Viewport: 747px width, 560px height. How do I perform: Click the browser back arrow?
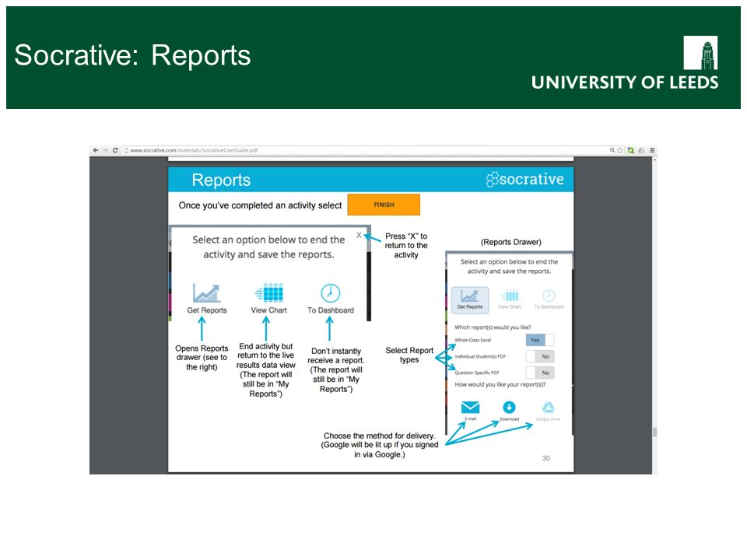click(96, 150)
